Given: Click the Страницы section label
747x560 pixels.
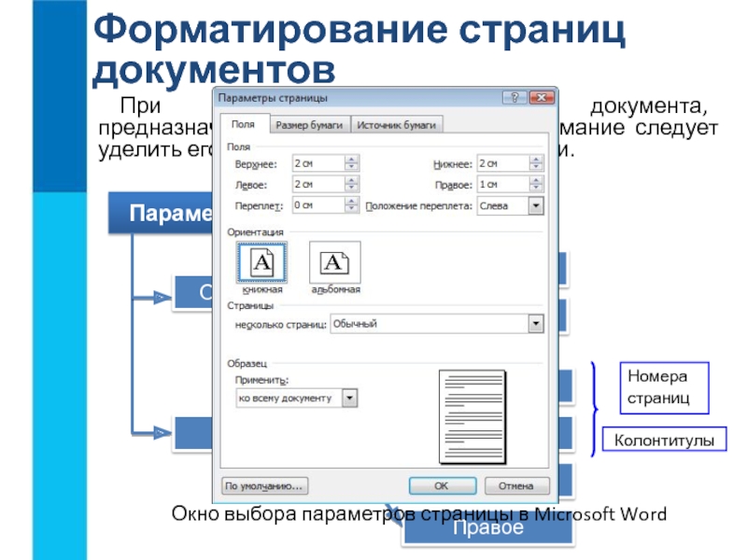Looking at the screenshot, I should pyautogui.click(x=250, y=305).
